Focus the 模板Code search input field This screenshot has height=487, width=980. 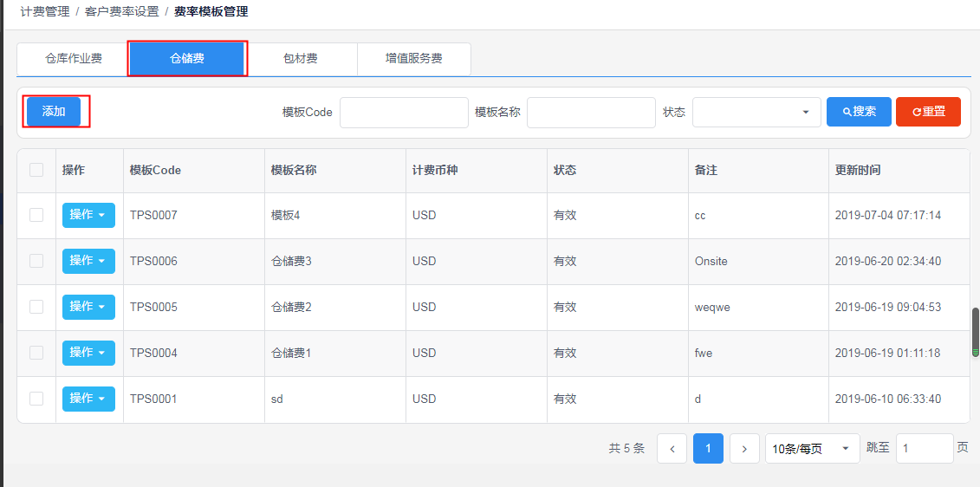pyautogui.click(x=404, y=113)
